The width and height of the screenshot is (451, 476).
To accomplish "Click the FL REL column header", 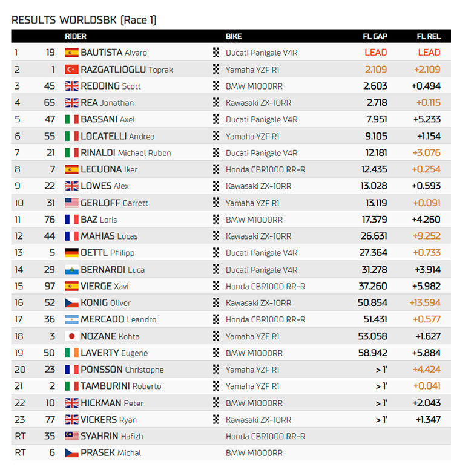I will pos(429,36).
